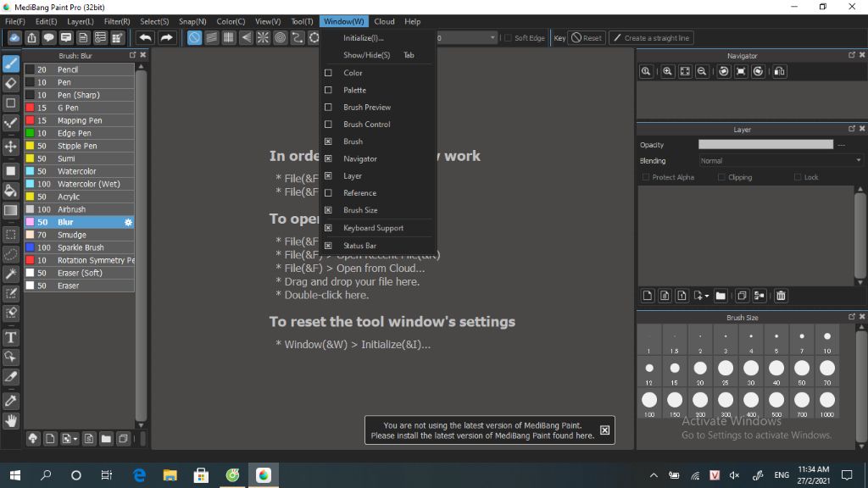Turn snap off icon in toolbar
Viewport: 868px width, 488px height.
point(194,37)
